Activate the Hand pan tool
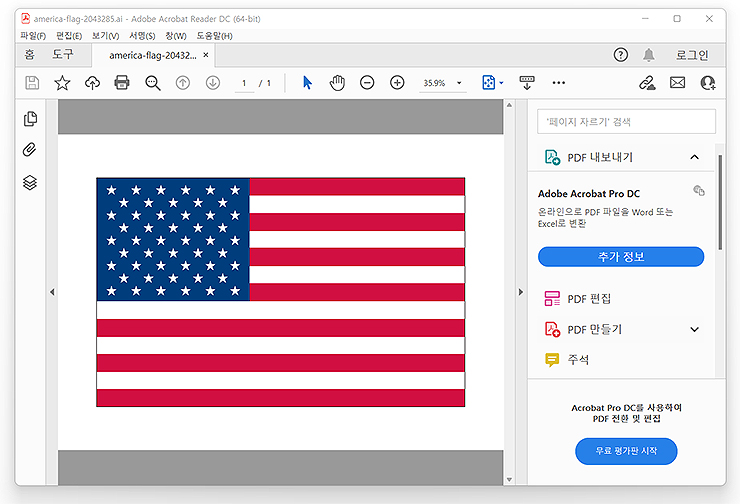This screenshot has width=740, height=504. coord(337,83)
